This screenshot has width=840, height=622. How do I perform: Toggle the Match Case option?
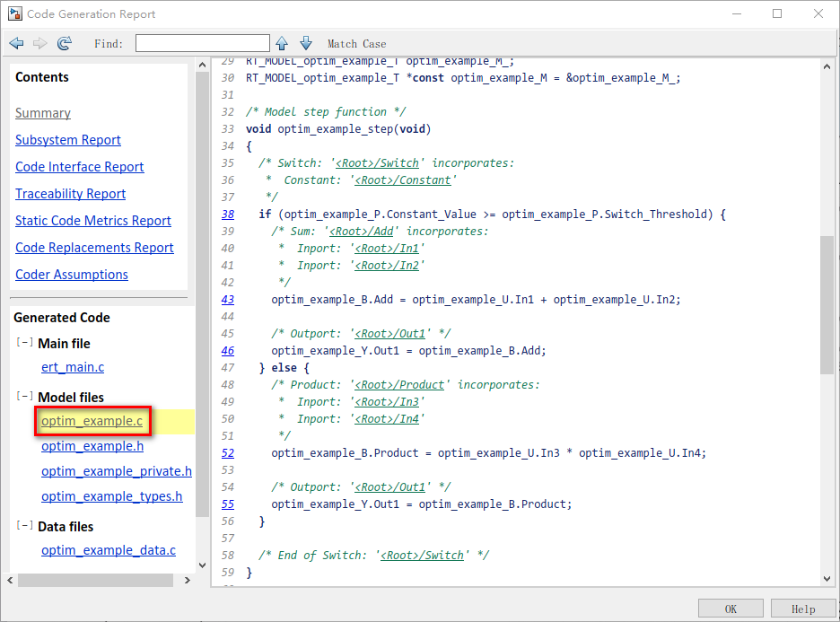(x=356, y=44)
